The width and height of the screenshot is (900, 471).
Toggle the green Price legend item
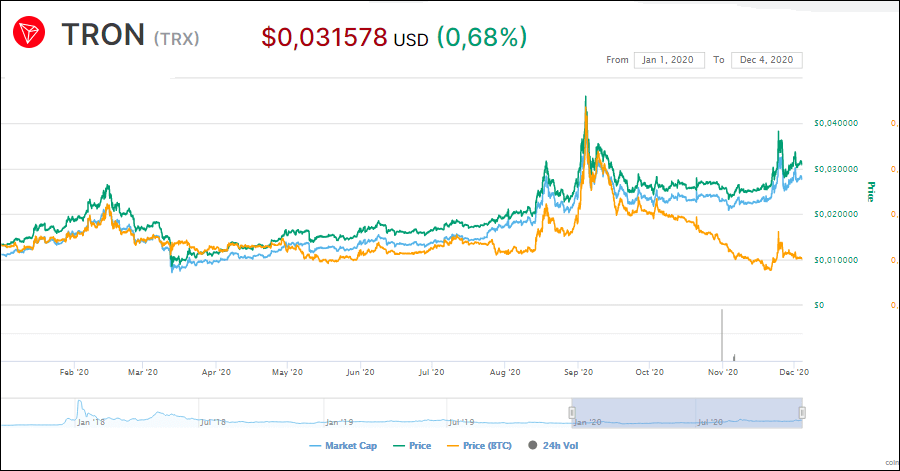coord(412,445)
